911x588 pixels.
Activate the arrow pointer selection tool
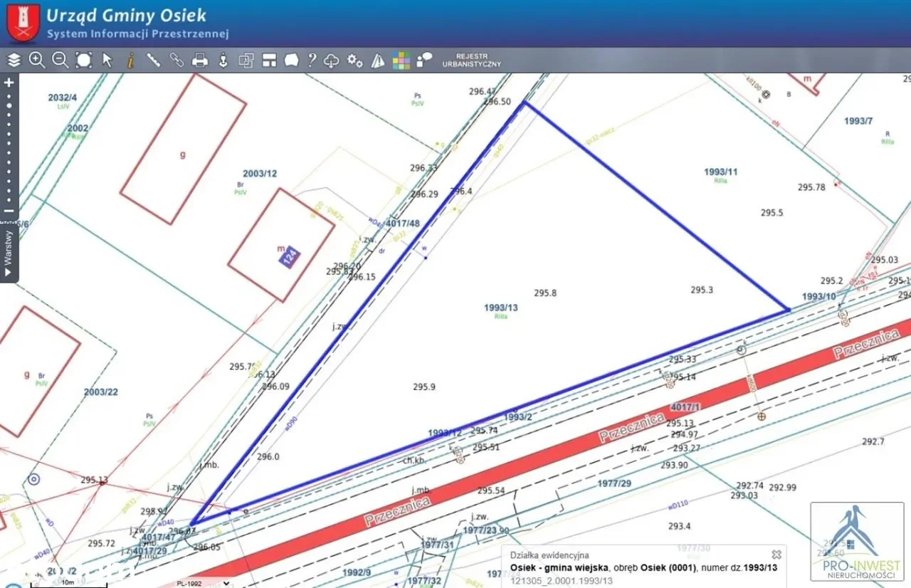107,61
